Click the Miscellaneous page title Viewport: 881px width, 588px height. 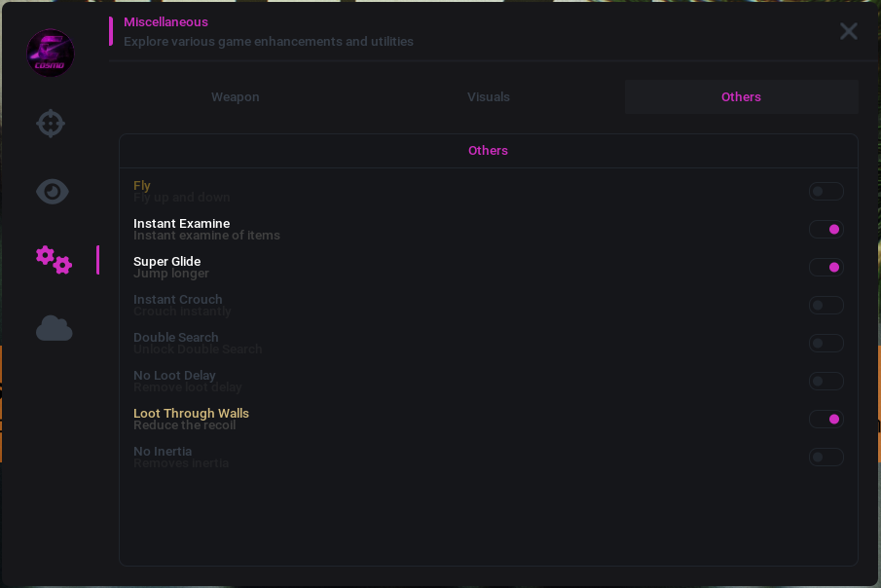[x=165, y=22]
